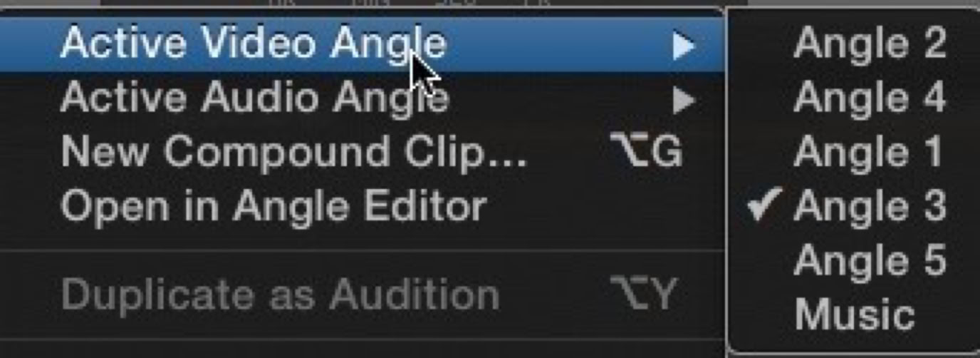Click the separator line below Open in Angle Editor

coord(362,250)
